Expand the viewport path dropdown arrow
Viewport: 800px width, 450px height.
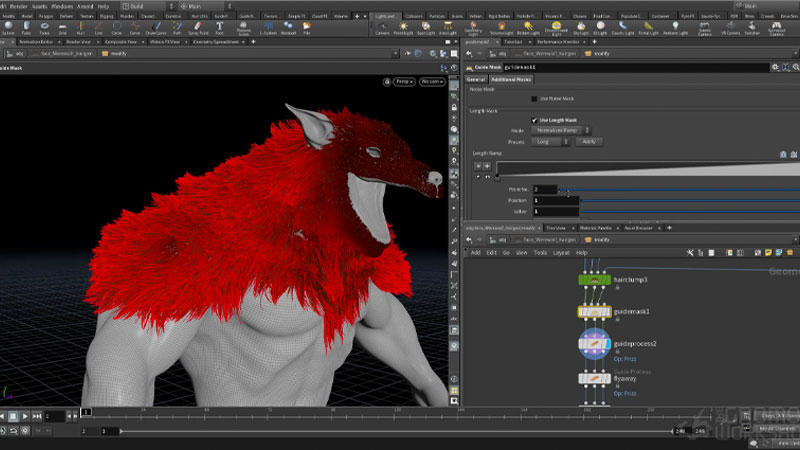395,54
